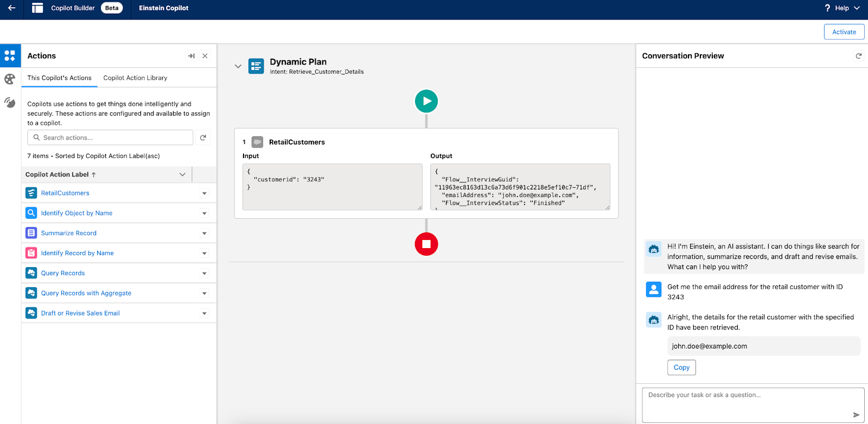
Task: Click the Query Records icon
Action: coord(31,273)
